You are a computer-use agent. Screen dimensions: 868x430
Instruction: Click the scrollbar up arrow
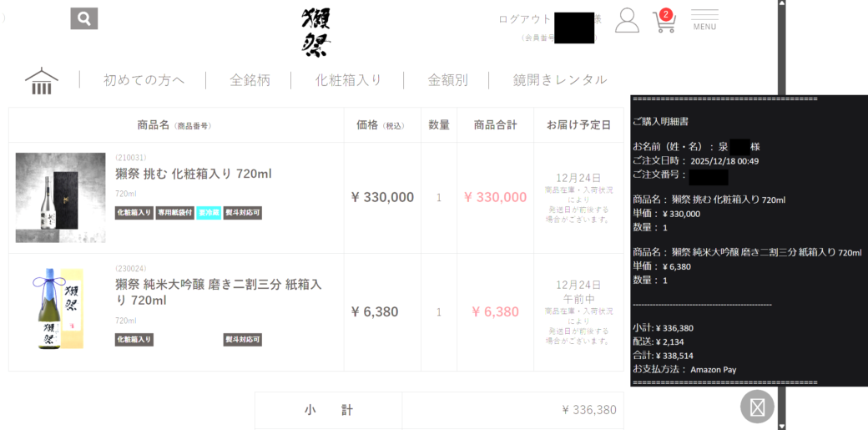coord(781,5)
